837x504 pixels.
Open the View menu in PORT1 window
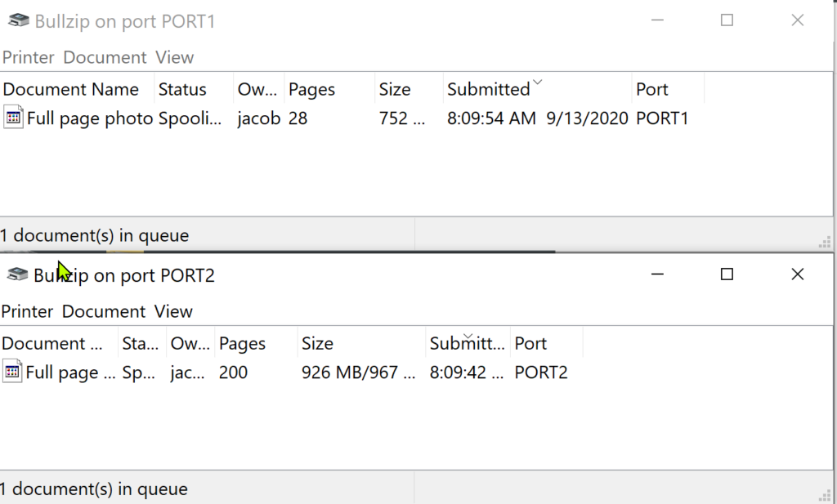pos(175,57)
